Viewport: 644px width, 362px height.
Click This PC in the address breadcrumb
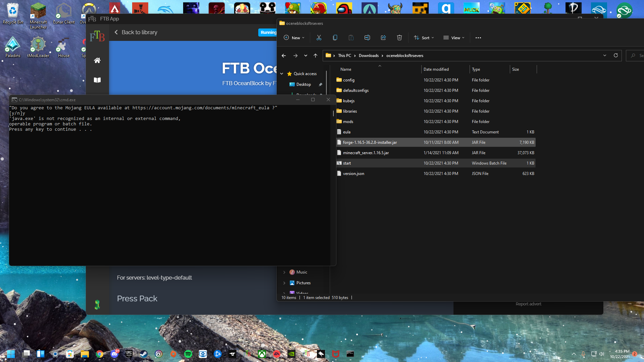click(x=344, y=56)
